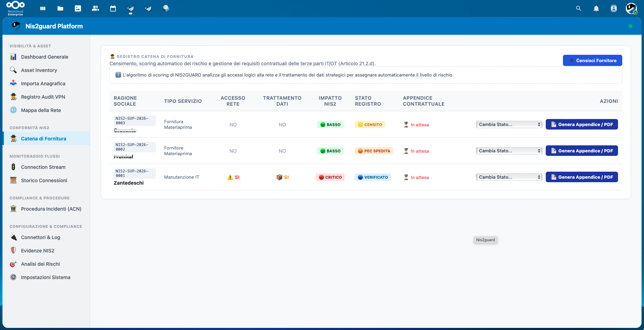Click warning SI in Accesso Rete column
Screen dimensions: 644x330
233,177
